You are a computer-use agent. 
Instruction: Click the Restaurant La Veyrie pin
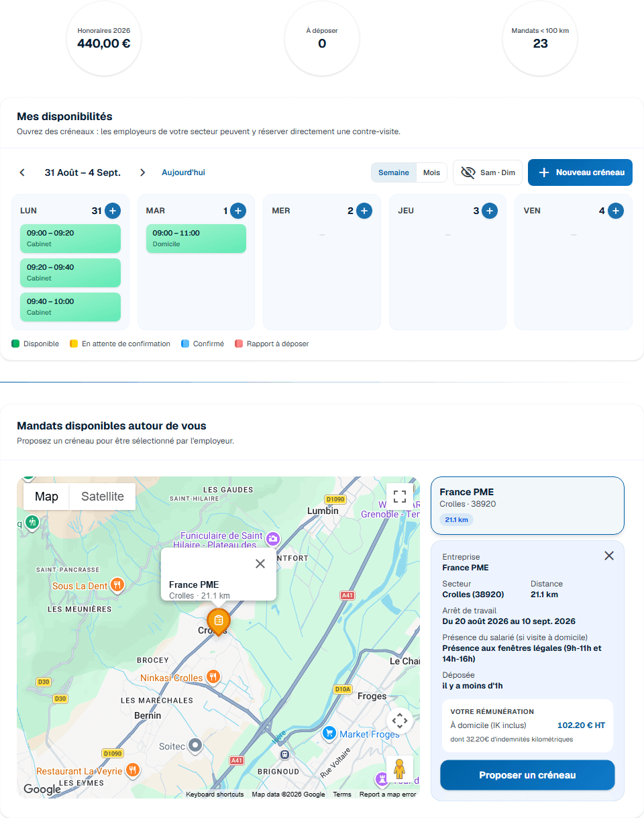tap(133, 771)
